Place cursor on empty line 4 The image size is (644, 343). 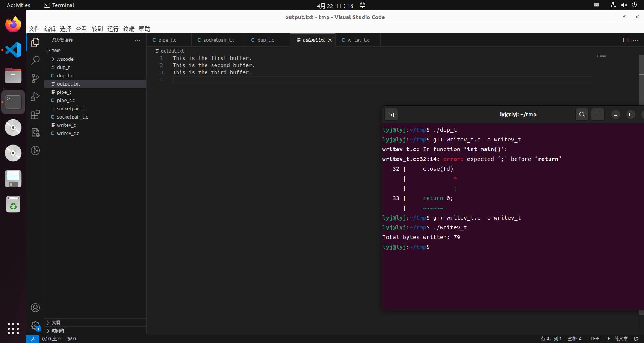coord(383,80)
